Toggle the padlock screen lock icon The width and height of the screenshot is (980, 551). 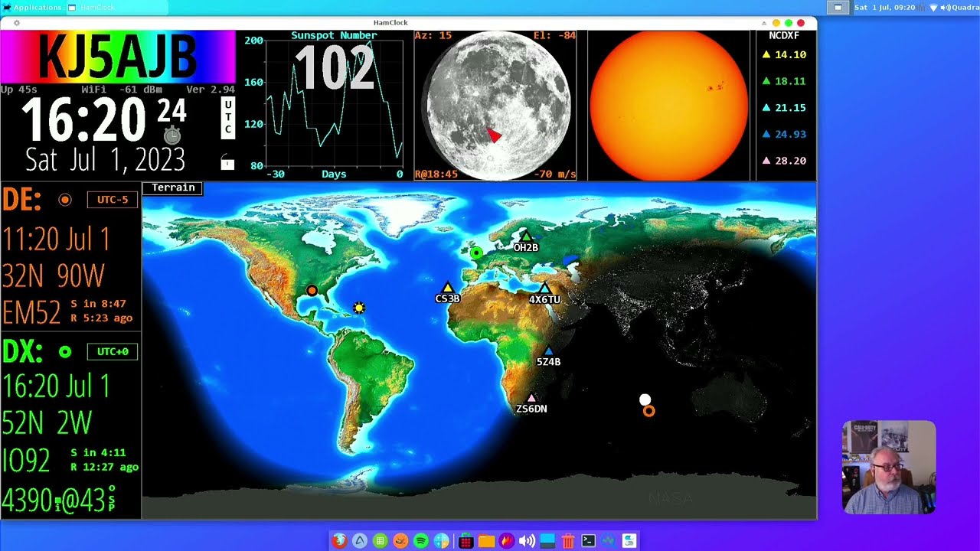(227, 162)
